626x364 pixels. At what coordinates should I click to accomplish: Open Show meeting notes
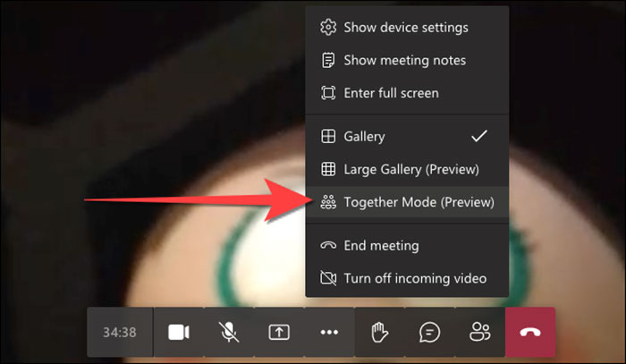404,60
